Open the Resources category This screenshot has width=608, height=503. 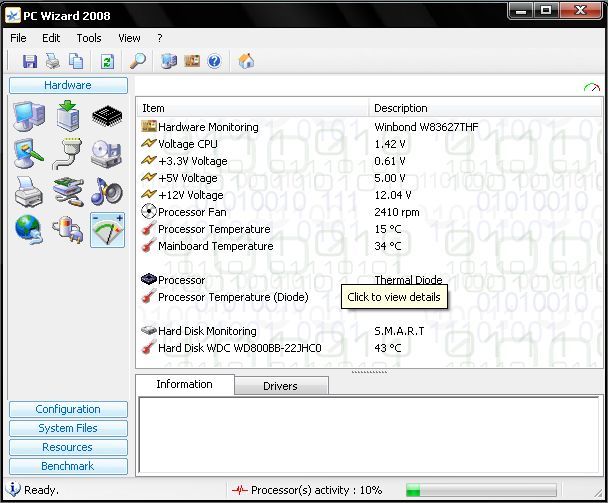68,447
